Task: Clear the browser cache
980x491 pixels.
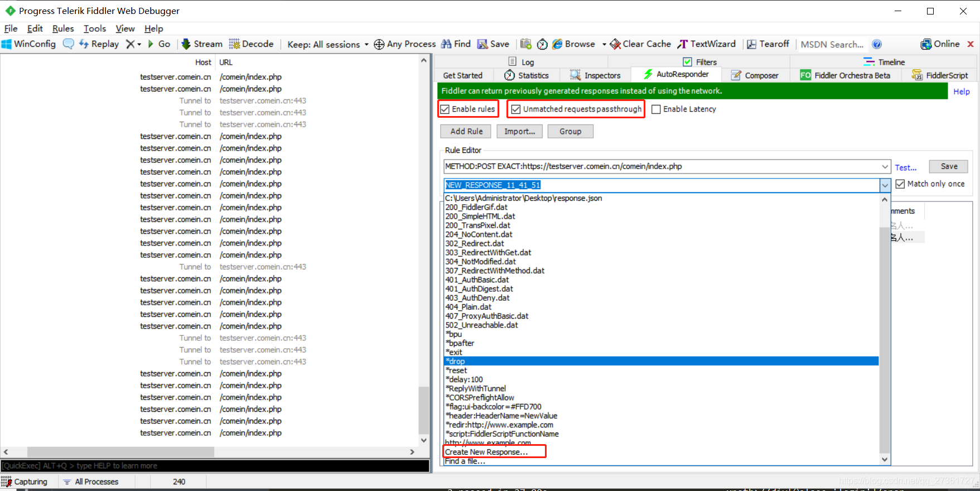Action: 640,44
